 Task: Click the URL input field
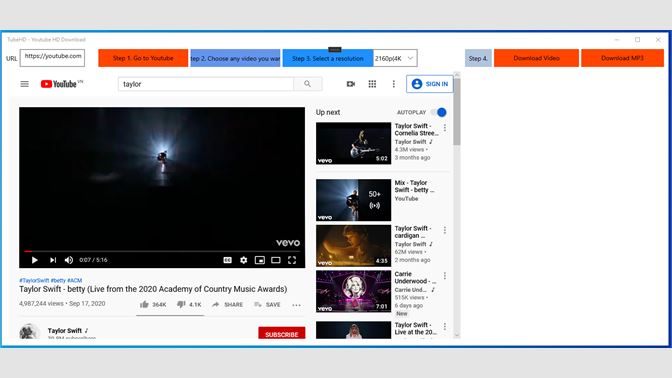52,58
